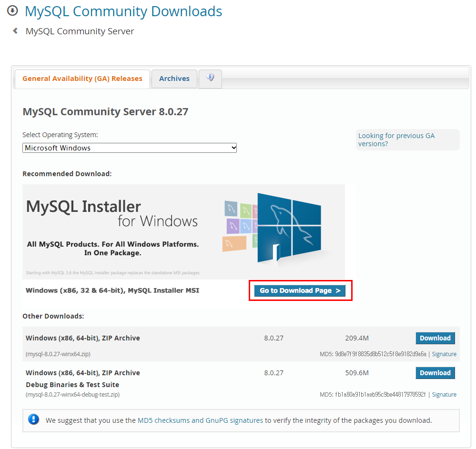The image size is (476, 449).
Task: Open Looking for previous GA versions link
Action: 396,140
